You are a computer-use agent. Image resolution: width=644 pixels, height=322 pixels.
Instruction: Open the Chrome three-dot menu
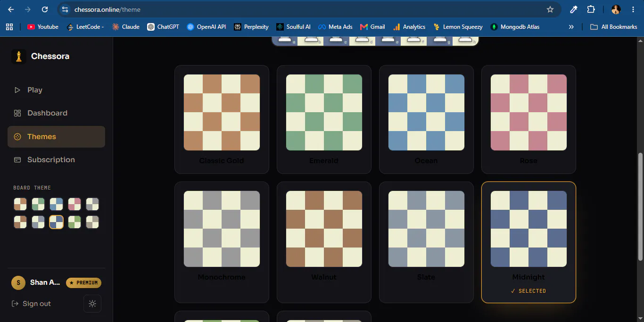click(x=633, y=9)
